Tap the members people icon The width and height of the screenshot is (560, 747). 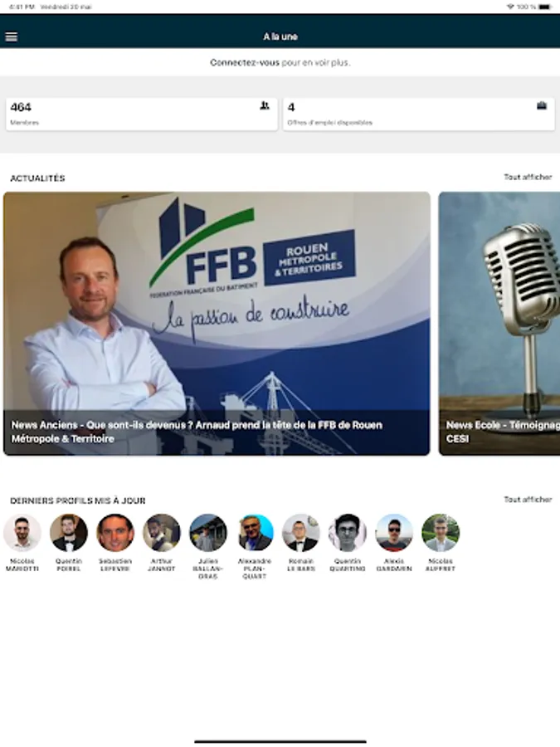click(265, 105)
